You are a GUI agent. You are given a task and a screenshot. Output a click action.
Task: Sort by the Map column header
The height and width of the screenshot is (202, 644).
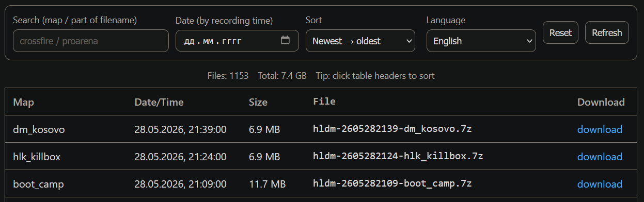(x=23, y=102)
